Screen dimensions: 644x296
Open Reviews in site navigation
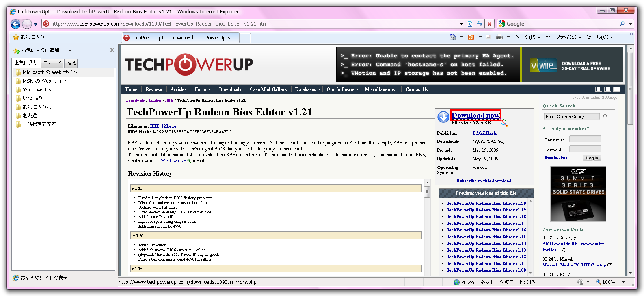(x=154, y=89)
